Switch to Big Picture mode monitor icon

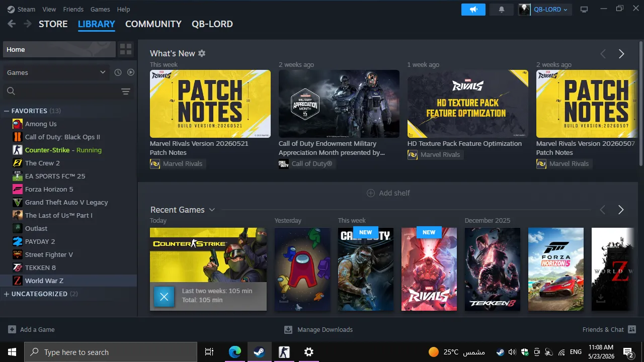coord(584,10)
